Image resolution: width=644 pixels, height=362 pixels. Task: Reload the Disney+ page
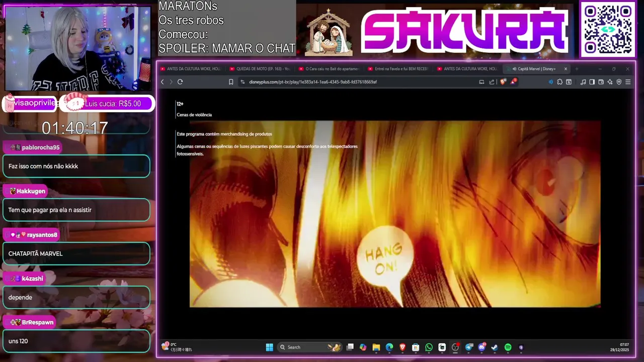[x=180, y=82]
